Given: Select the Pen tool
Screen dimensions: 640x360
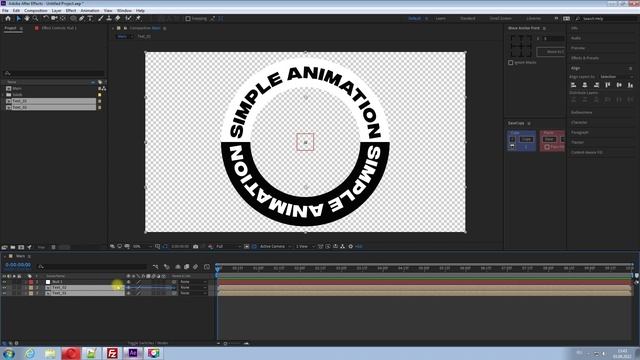Looking at the screenshot, I should pos(82,18).
